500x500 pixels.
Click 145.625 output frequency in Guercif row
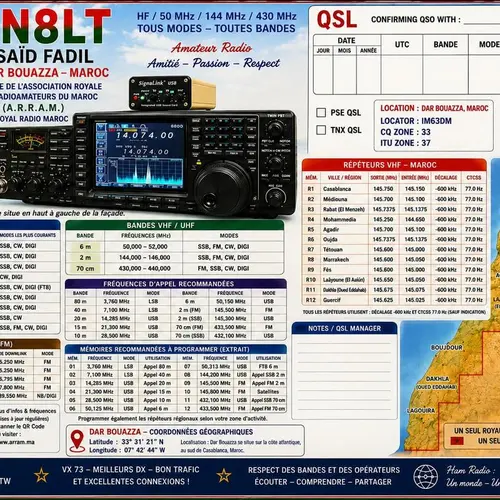(x=383, y=300)
